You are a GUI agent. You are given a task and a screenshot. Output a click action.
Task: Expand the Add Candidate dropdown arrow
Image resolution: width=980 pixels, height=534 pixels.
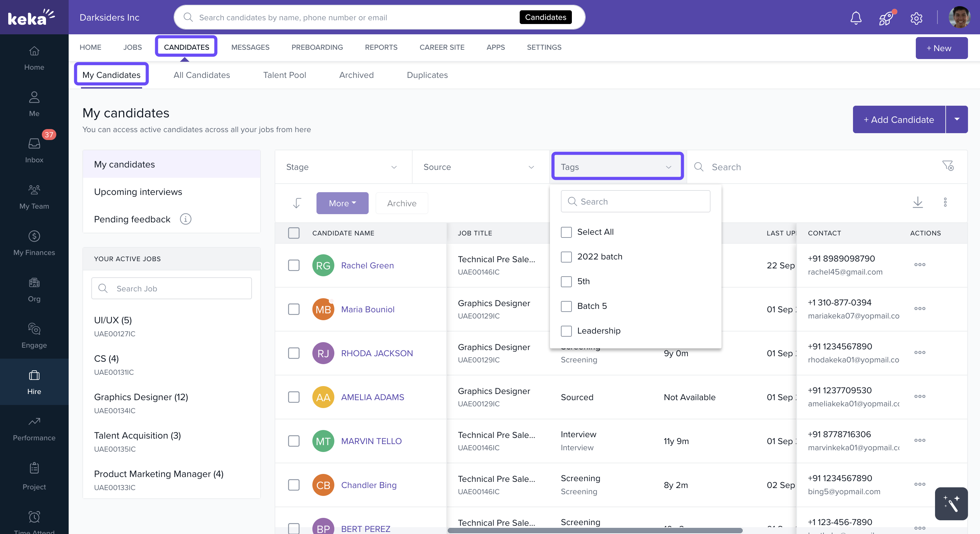click(956, 119)
